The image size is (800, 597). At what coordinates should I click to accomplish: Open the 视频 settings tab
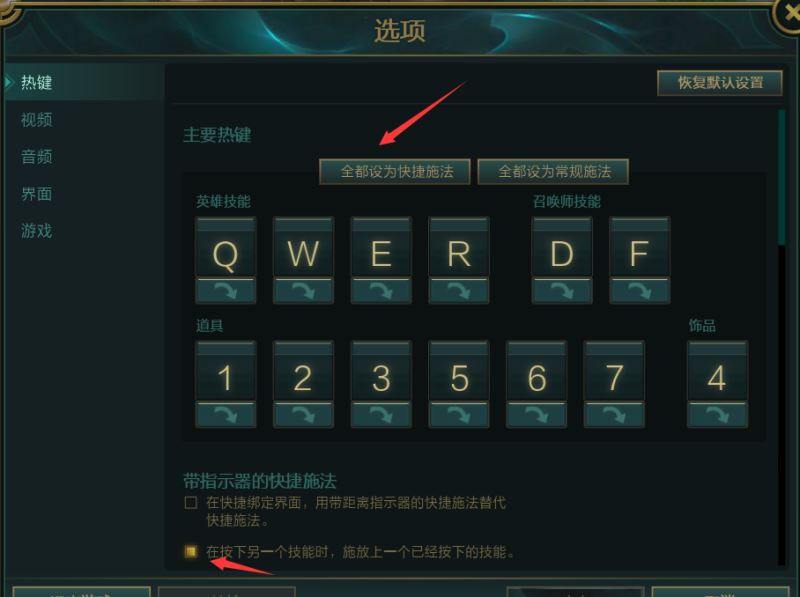37,120
